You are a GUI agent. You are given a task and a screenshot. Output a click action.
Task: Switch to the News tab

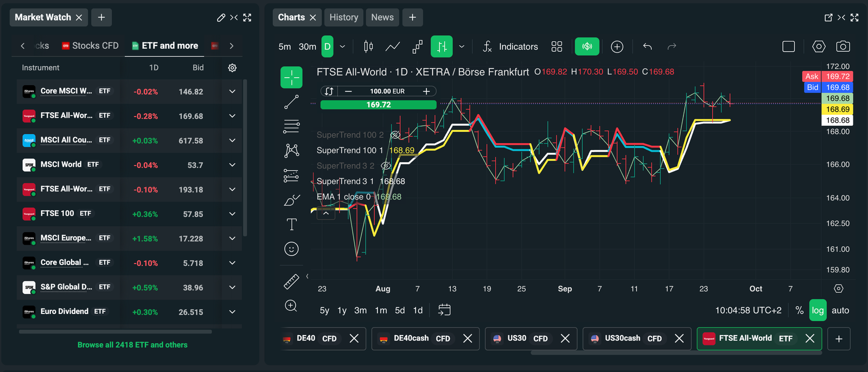[382, 17]
